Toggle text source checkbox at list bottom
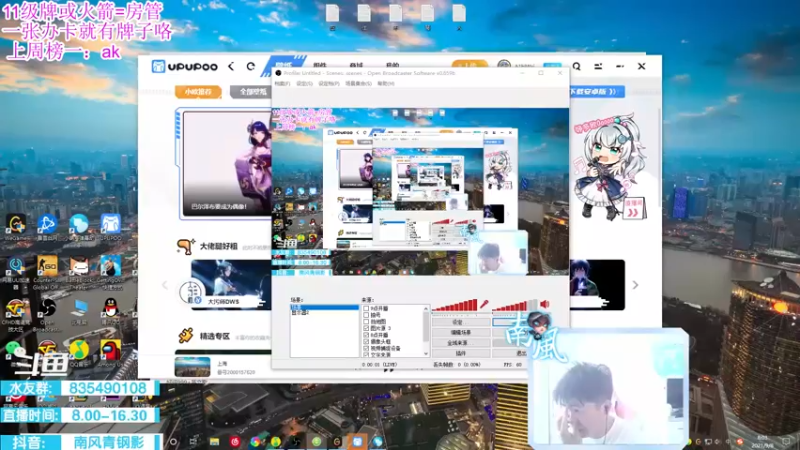This screenshot has width=800, height=450. point(366,355)
